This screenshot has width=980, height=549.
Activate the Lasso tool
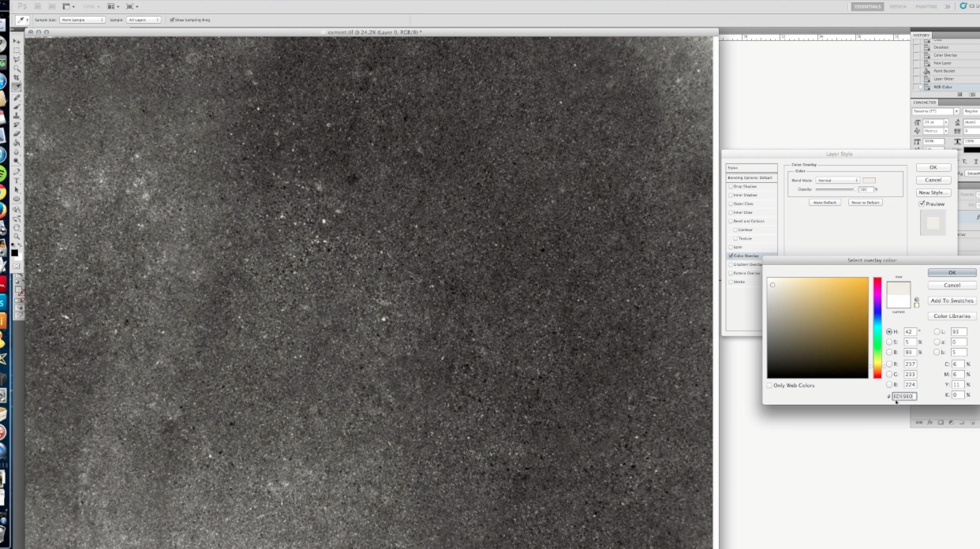[x=16, y=59]
